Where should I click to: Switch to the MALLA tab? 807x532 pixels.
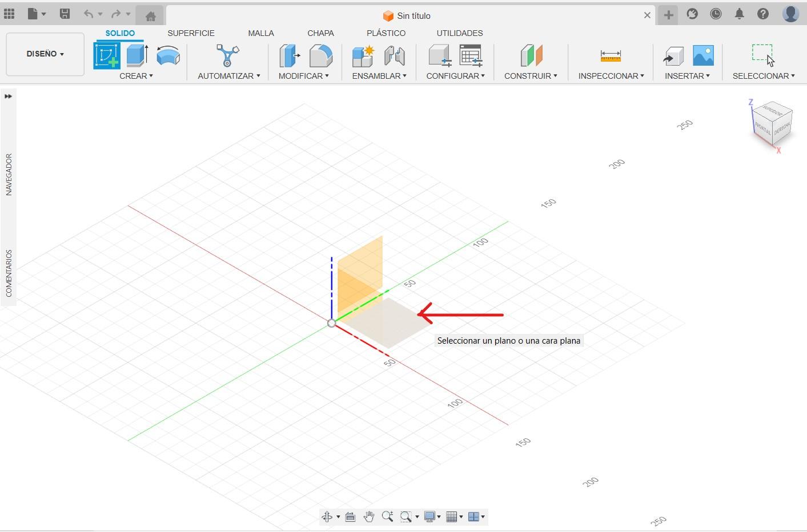pyautogui.click(x=261, y=33)
